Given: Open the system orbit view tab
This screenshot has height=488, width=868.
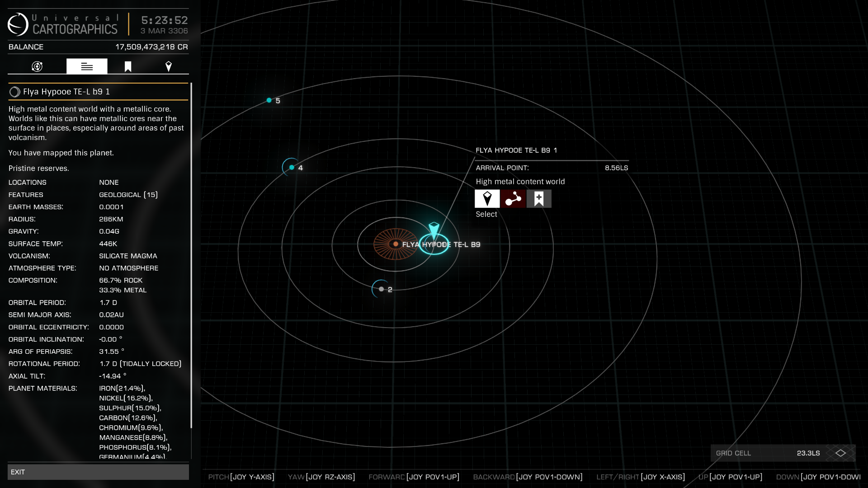Looking at the screenshot, I should click(37, 66).
